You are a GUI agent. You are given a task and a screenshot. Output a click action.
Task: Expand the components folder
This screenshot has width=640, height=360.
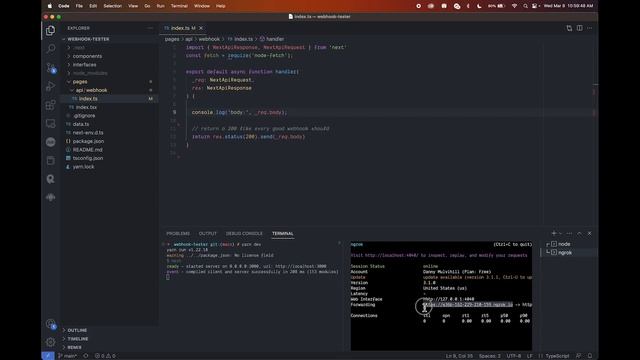click(87, 56)
